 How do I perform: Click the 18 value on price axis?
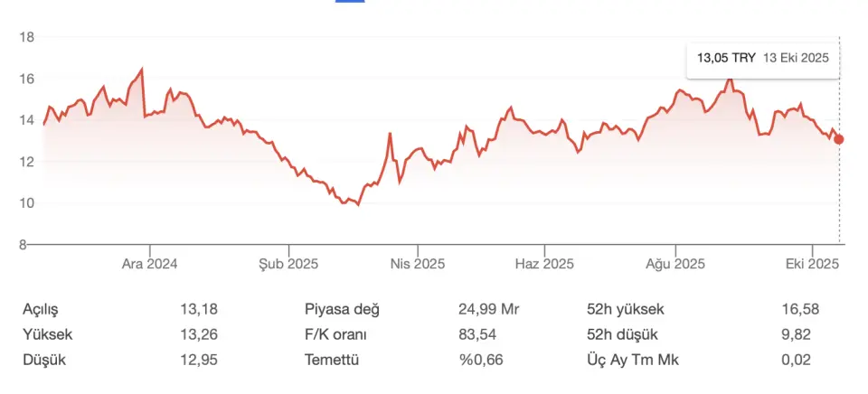pos(26,37)
